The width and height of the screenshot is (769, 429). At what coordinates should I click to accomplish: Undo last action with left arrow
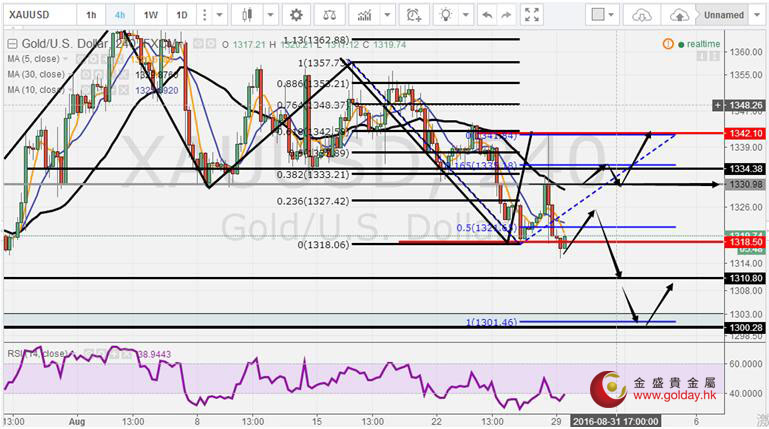pos(487,15)
